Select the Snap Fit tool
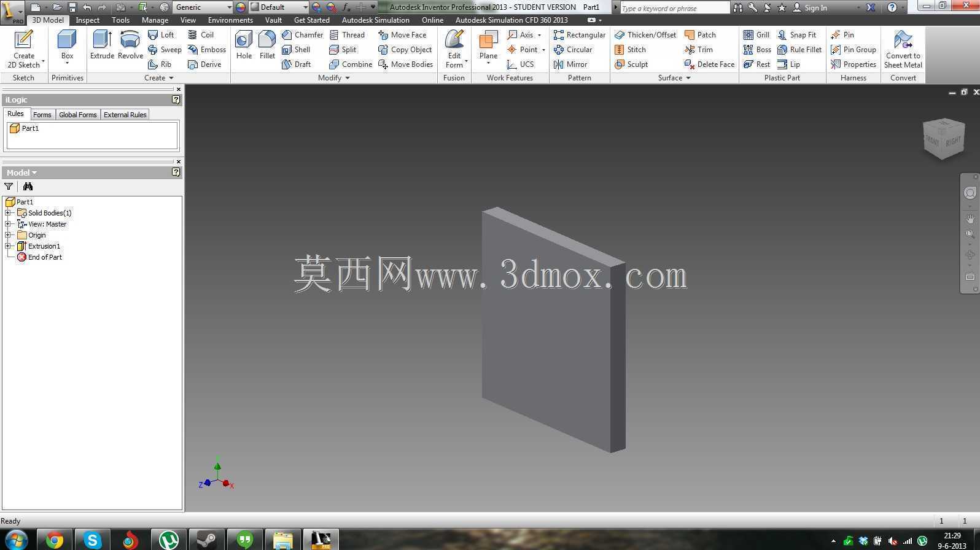This screenshot has width=980, height=550. [x=796, y=35]
